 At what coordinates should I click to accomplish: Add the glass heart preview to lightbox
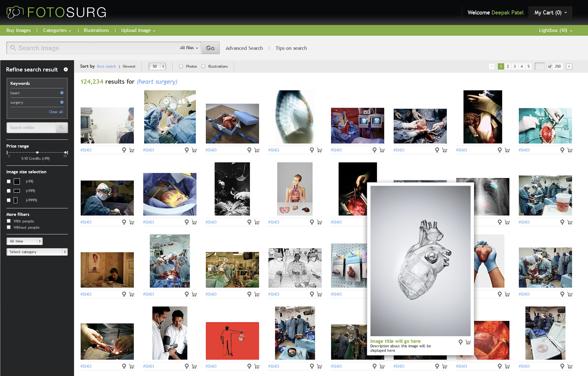460,342
